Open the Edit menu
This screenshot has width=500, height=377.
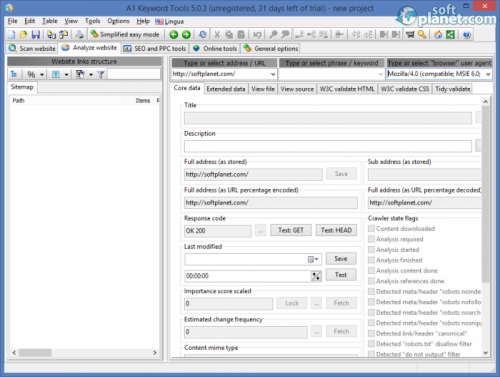pyautogui.click(x=29, y=21)
